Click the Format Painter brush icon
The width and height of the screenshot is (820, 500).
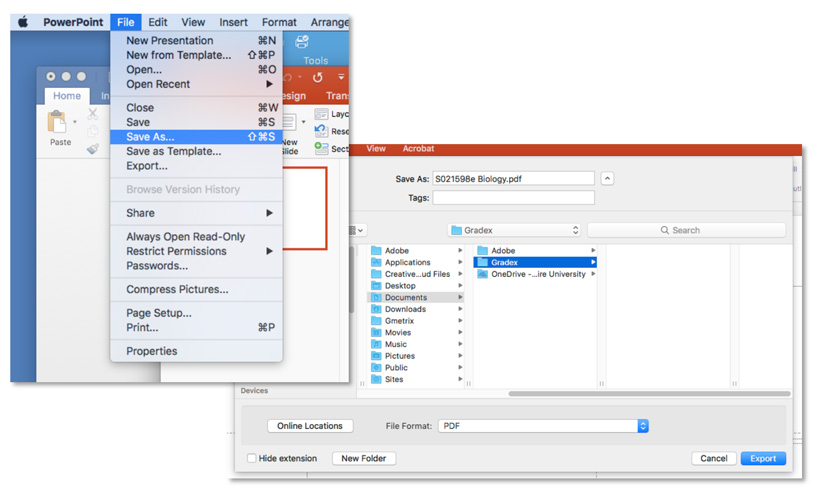coord(93,149)
